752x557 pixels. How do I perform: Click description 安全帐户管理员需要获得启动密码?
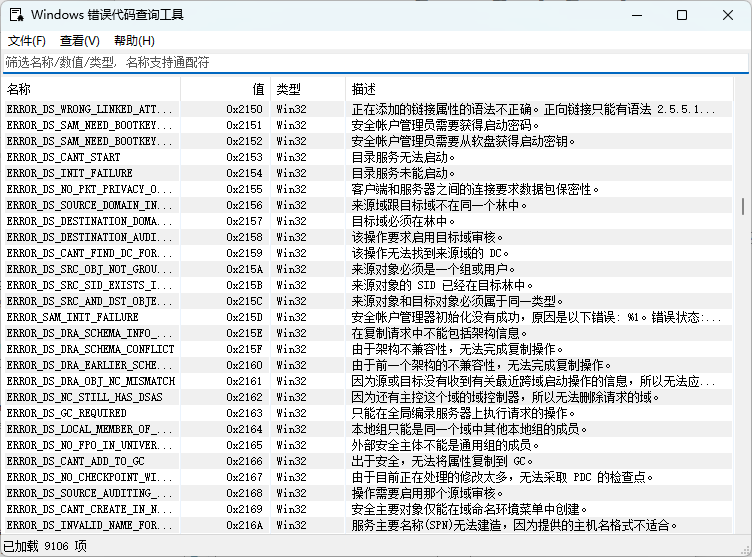[446, 125]
